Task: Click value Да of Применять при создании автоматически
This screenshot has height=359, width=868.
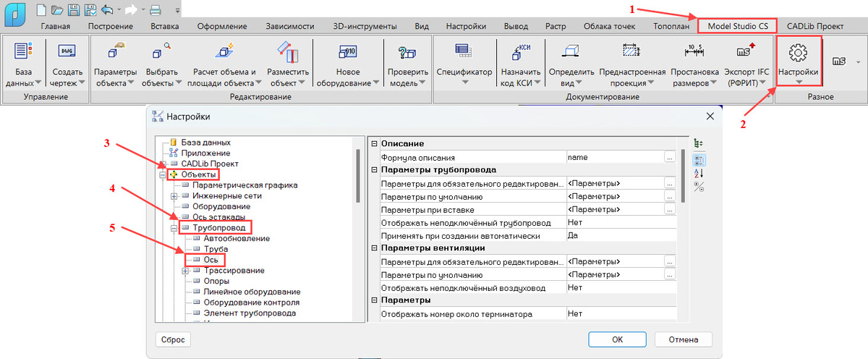Action: point(621,235)
